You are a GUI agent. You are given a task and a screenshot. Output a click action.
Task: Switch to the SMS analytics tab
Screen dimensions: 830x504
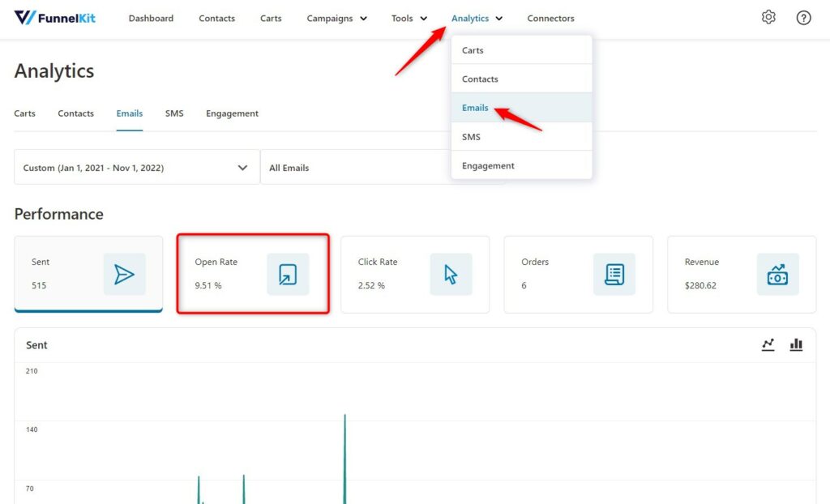pos(174,113)
